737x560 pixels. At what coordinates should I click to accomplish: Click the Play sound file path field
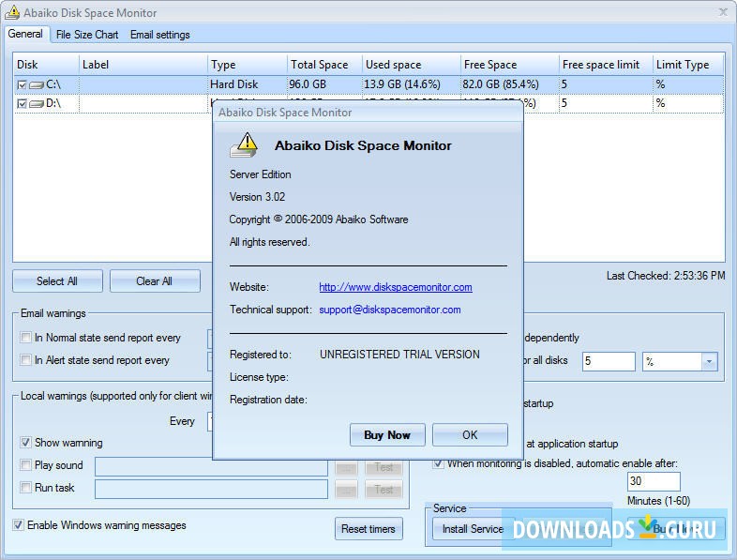tap(212, 467)
